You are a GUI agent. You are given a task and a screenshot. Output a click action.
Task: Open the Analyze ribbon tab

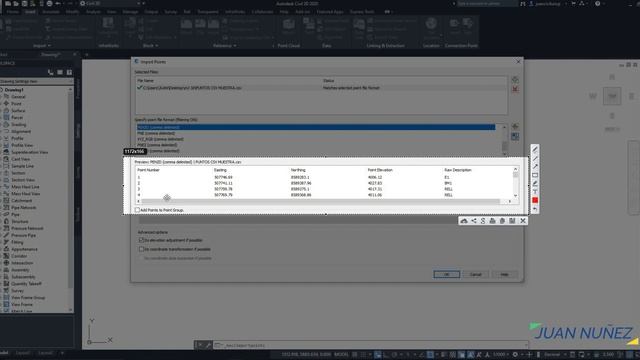pos(93,12)
